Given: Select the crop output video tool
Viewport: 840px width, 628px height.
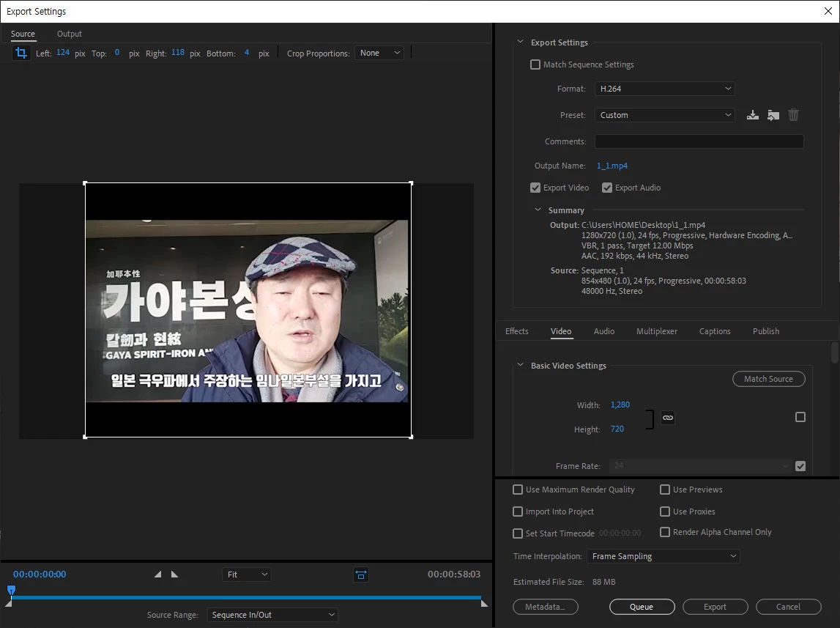Looking at the screenshot, I should coord(21,53).
